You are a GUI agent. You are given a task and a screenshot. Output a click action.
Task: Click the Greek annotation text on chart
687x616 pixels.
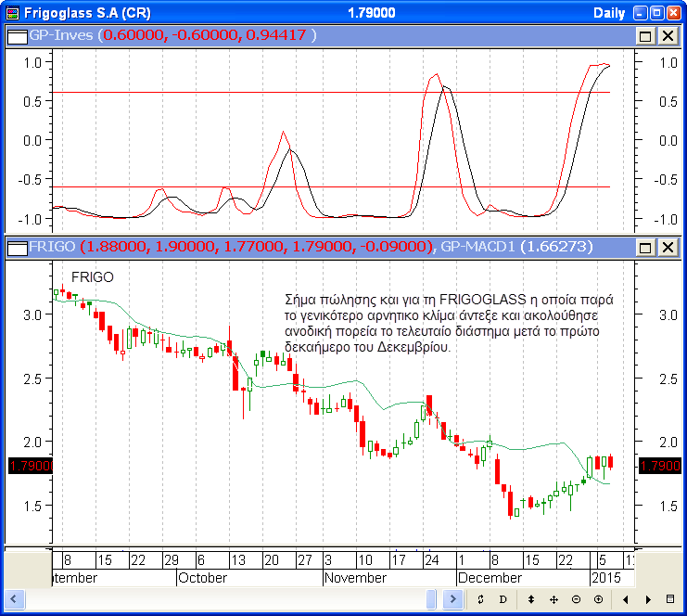click(x=448, y=323)
